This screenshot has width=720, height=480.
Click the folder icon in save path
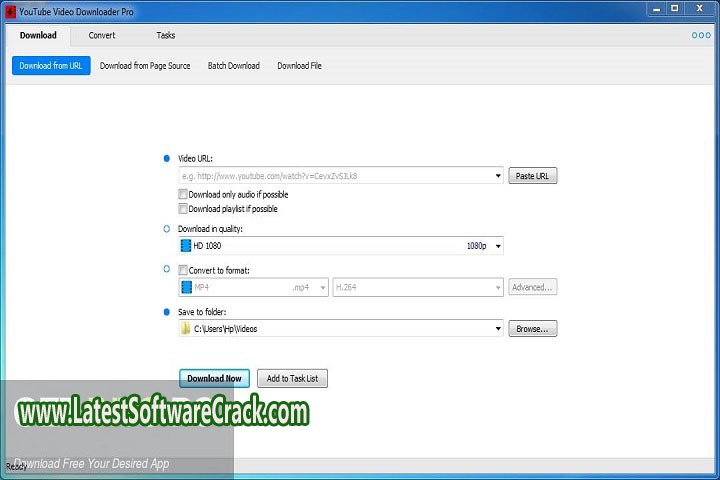[186, 329]
